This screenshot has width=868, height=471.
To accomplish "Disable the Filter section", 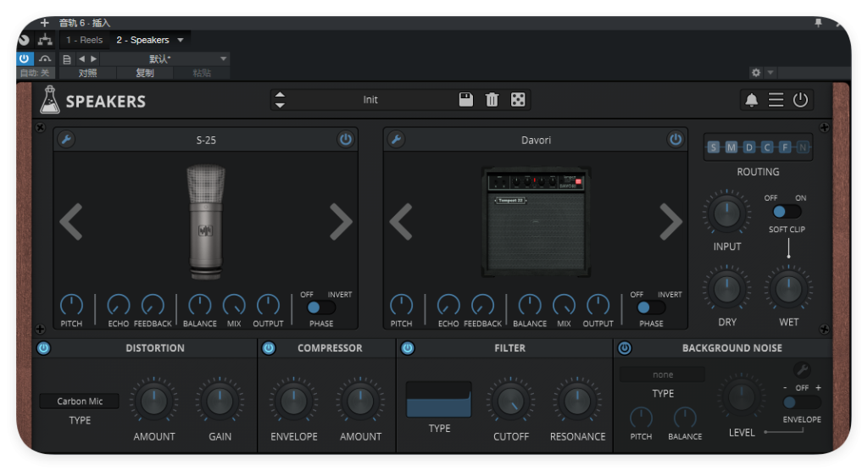I will [408, 348].
